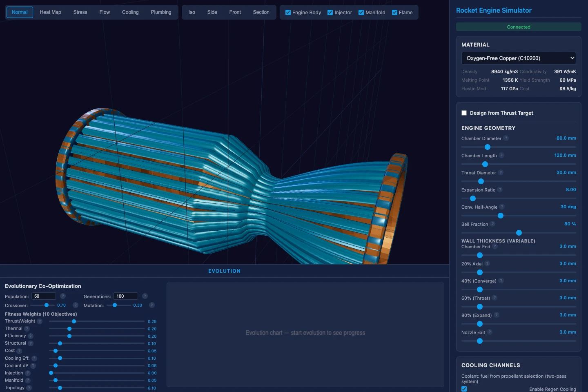
Task: Click the Generations help icon
Action: pyautogui.click(x=145, y=296)
